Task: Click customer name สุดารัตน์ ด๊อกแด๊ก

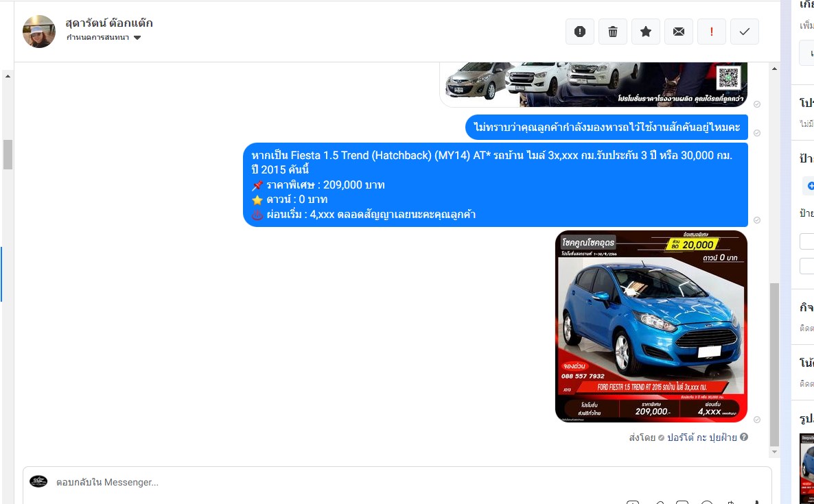Action: tap(109, 23)
